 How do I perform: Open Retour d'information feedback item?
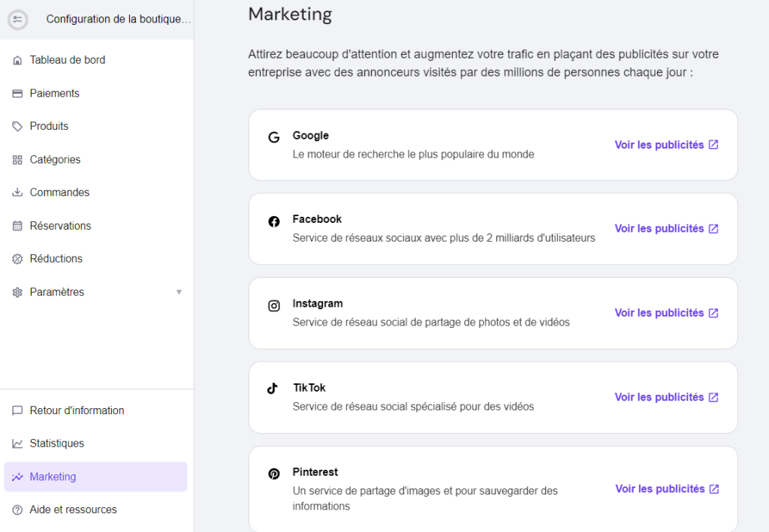click(77, 410)
